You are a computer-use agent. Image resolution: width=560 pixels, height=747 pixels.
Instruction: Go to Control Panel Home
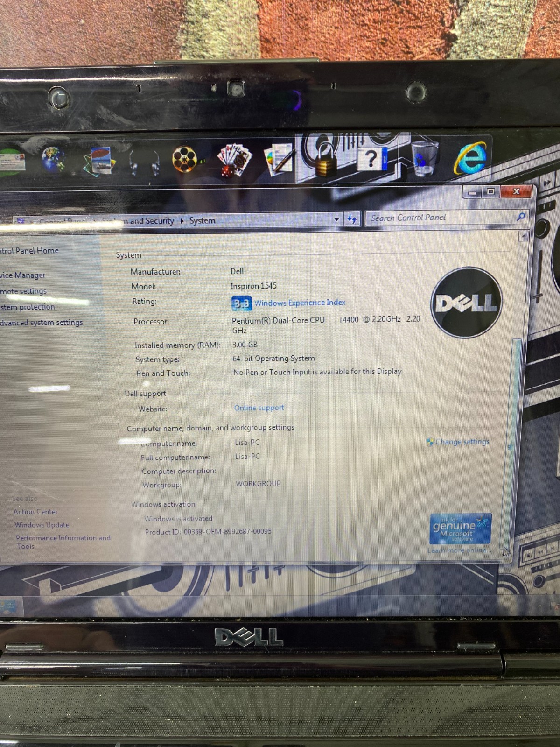point(29,251)
